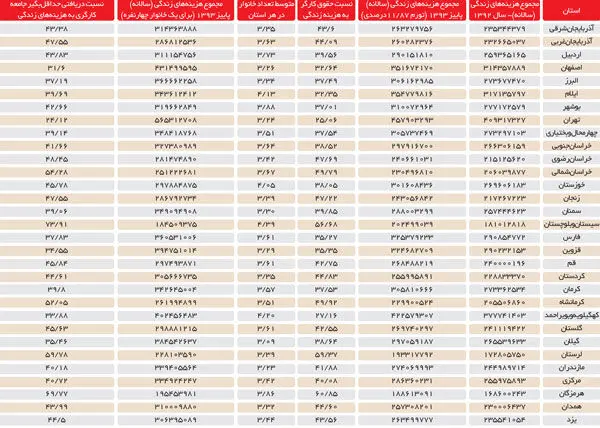Select the 'قم' province cell

(x=571, y=263)
